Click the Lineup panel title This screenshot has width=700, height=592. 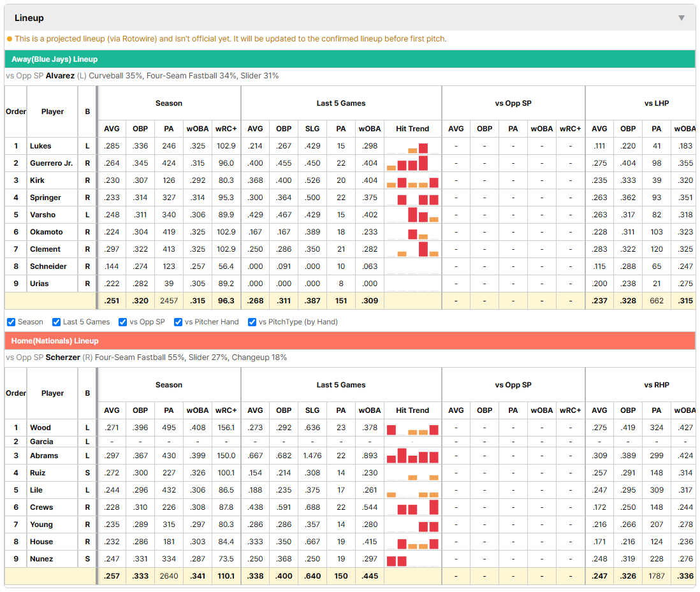pyautogui.click(x=29, y=18)
